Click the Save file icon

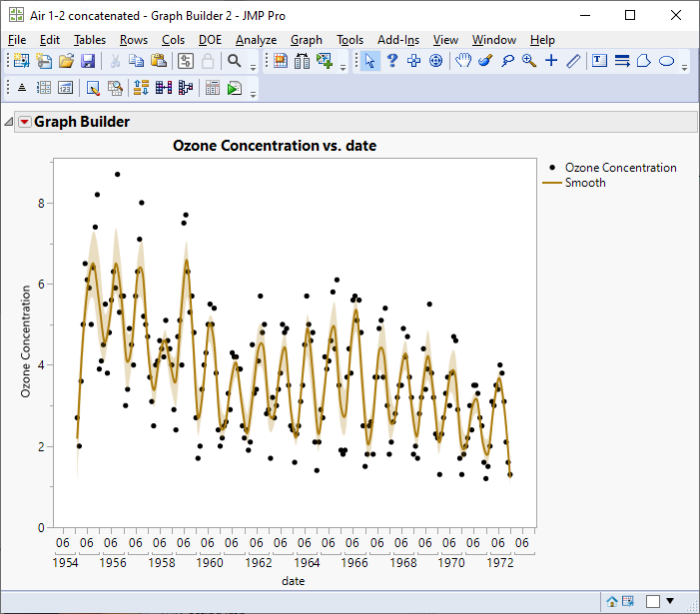tap(88, 61)
